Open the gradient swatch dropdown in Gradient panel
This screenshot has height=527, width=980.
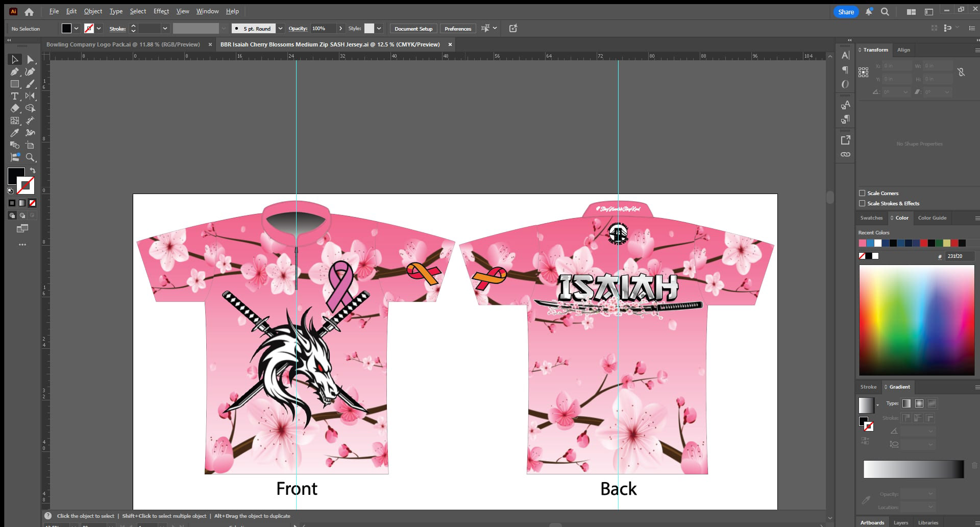[877, 405]
